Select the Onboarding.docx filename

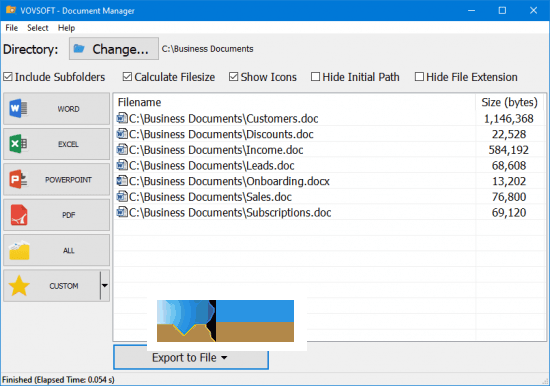[x=229, y=181]
